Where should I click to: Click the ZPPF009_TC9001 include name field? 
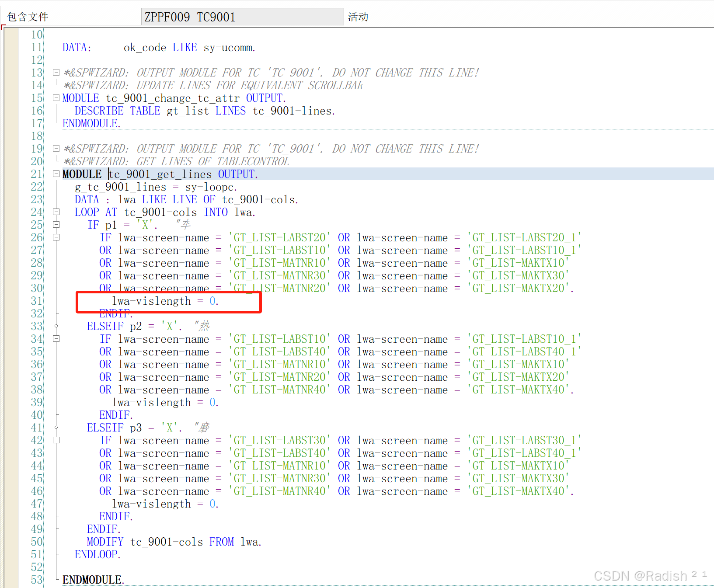coord(242,16)
